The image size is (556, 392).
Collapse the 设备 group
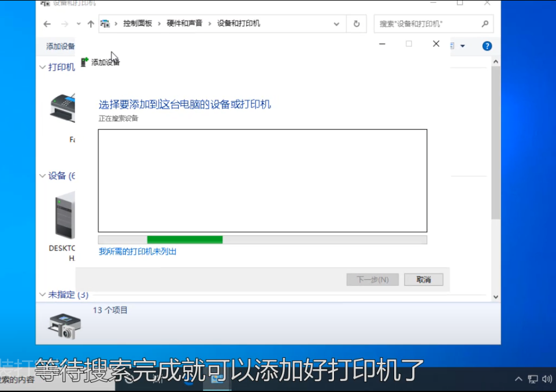[43, 176]
